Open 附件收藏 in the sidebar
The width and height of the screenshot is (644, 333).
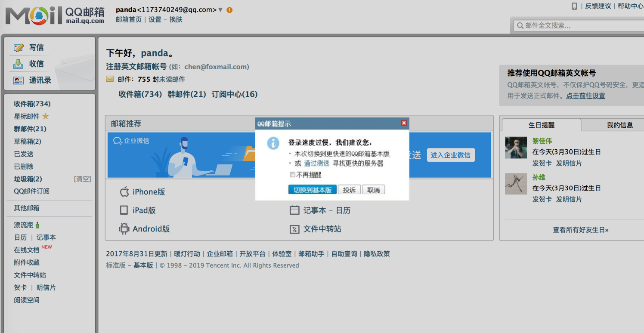pos(27,262)
